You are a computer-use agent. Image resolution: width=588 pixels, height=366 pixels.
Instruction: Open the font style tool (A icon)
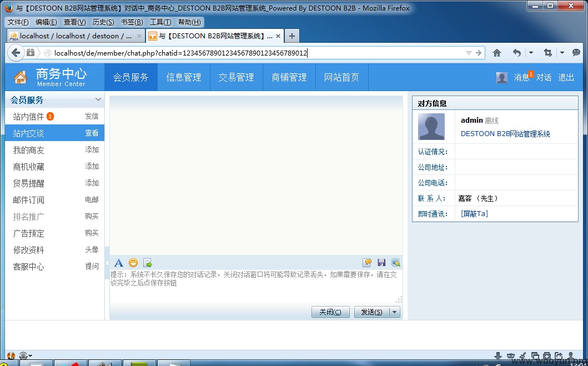coord(118,263)
